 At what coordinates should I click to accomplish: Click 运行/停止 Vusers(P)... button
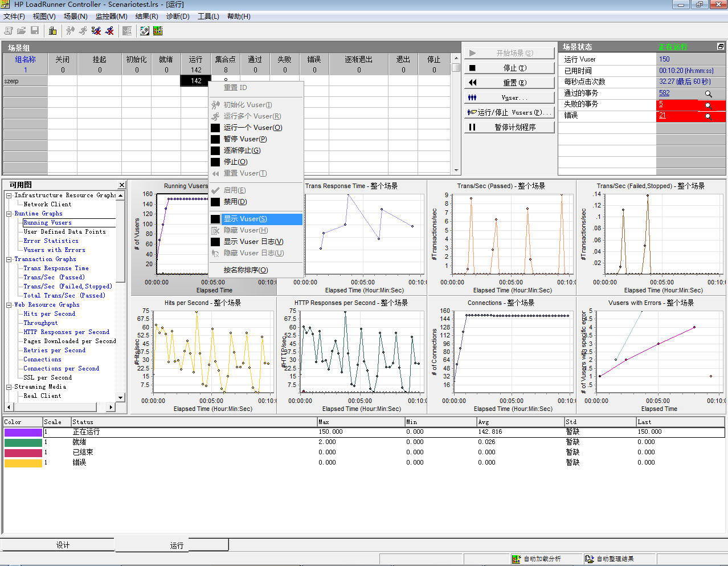coord(509,112)
